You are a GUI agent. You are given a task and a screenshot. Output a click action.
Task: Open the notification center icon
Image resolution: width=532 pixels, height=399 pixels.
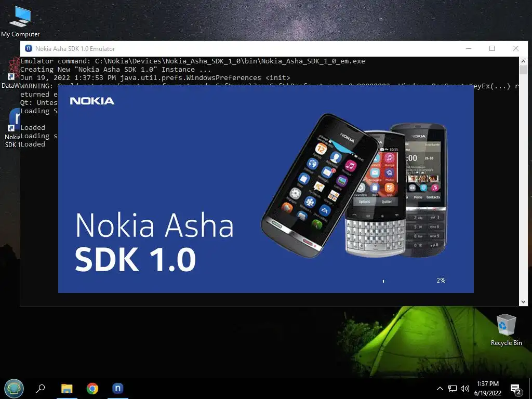coord(516,389)
